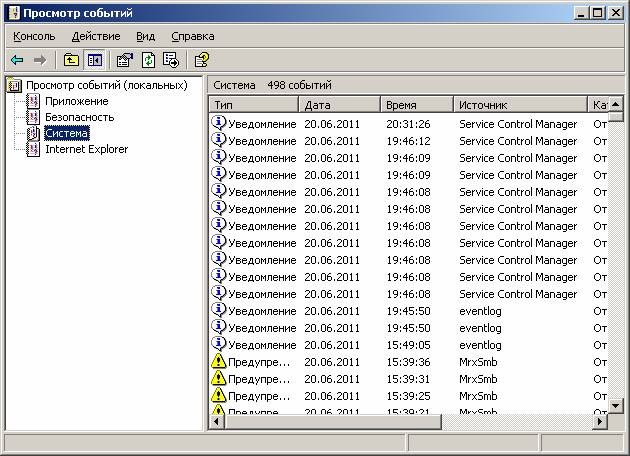Click the warning icon of the 15:39:36 MrxSmb event

[x=219, y=362]
